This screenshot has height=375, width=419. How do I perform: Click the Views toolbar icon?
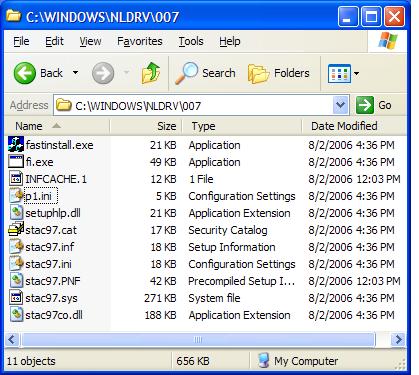[x=339, y=73]
